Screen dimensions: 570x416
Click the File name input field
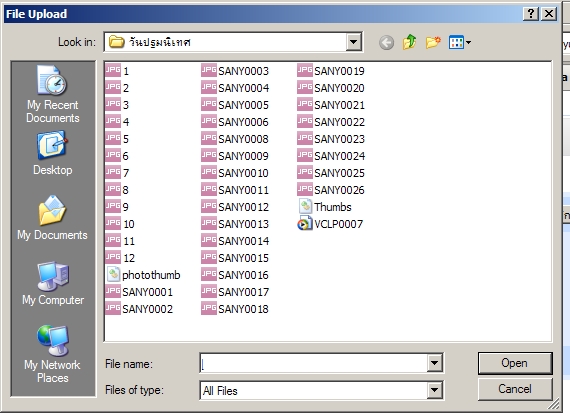coord(314,363)
